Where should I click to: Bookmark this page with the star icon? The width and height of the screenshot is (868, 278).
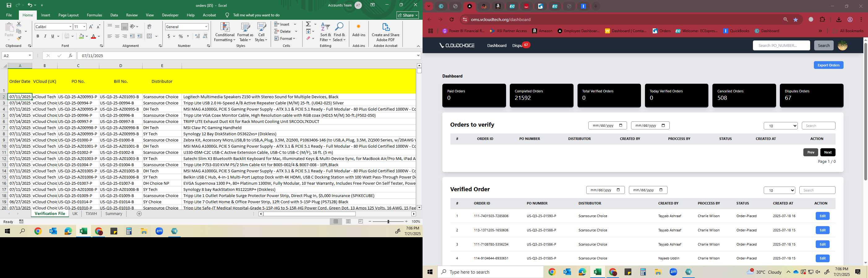click(796, 19)
